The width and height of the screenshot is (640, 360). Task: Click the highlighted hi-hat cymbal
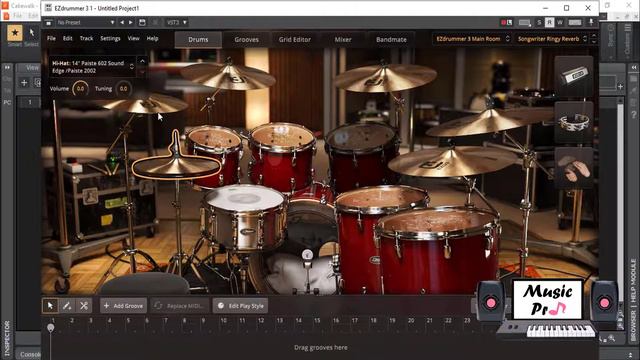176,166
